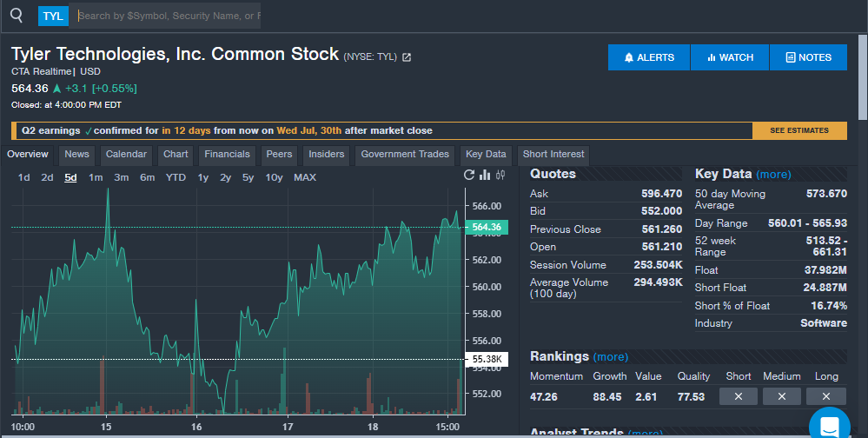Screen dimensions: 868x438
Task: Open the Key Data tab
Action: coord(486,155)
